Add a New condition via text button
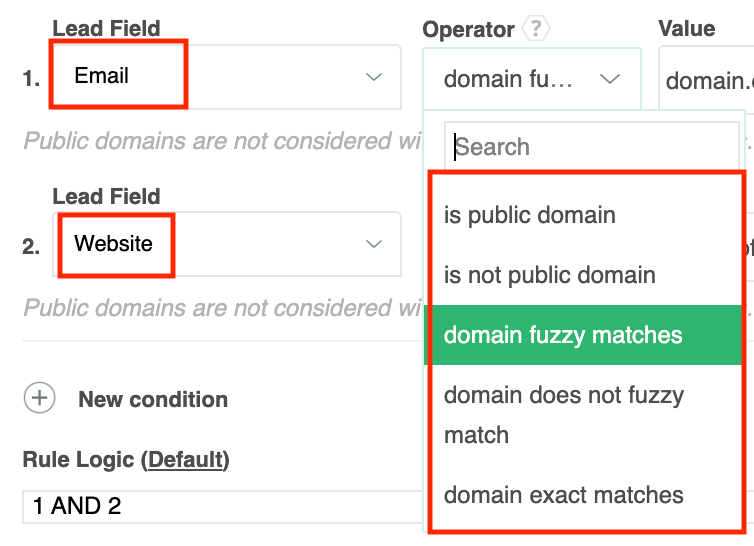The height and width of the screenshot is (546, 754). [153, 400]
